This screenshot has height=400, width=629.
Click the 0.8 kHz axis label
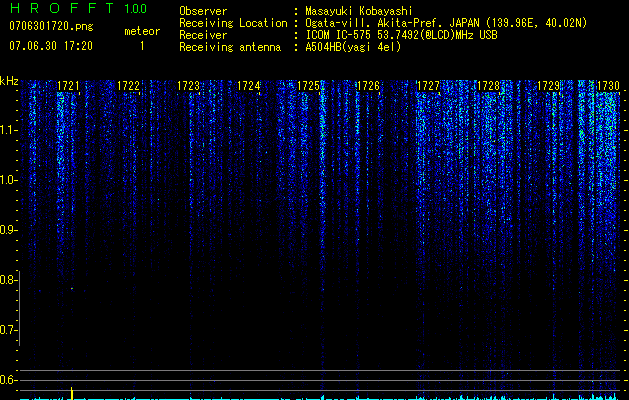pos(8,280)
